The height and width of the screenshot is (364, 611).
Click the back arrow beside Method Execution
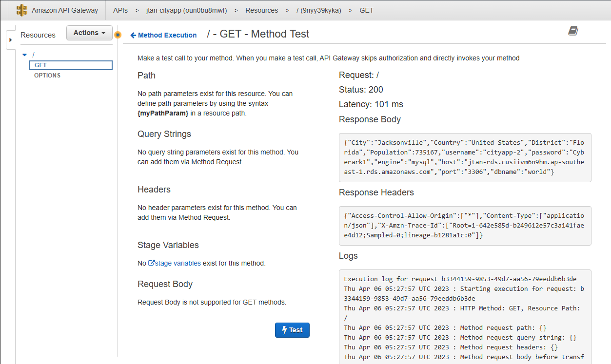(x=132, y=35)
